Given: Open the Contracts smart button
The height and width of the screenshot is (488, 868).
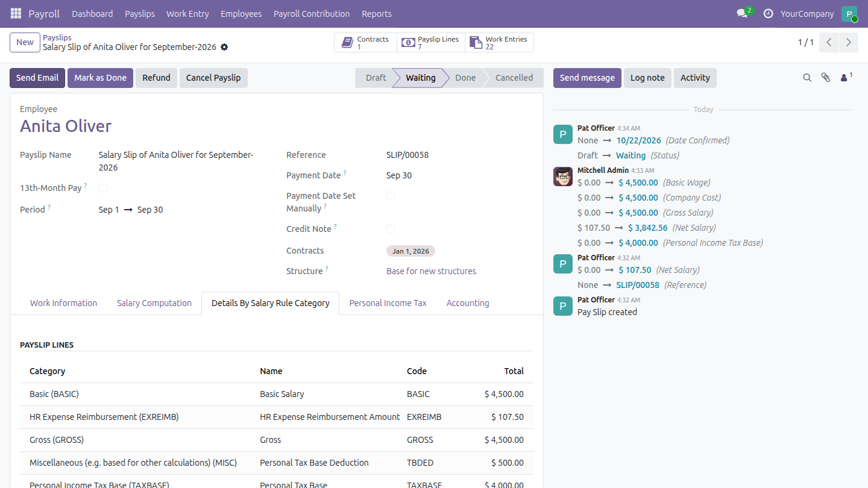Looking at the screenshot, I should [x=365, y=43].
